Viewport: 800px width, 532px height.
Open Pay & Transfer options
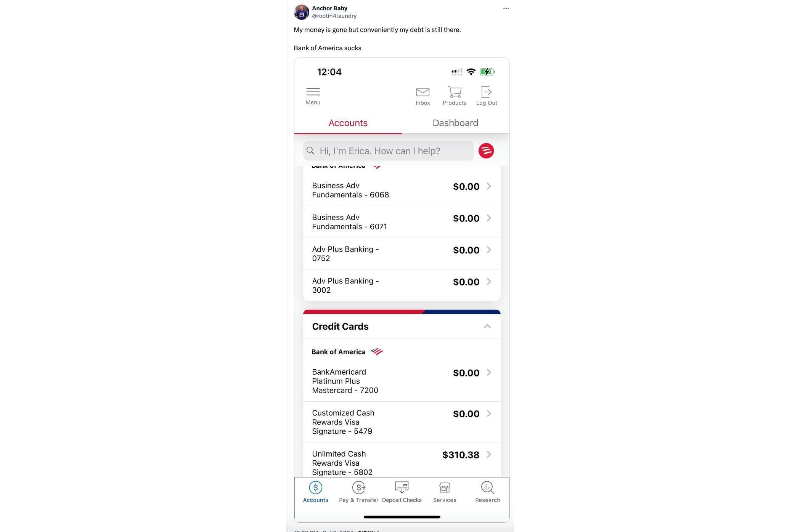[359, 492]
